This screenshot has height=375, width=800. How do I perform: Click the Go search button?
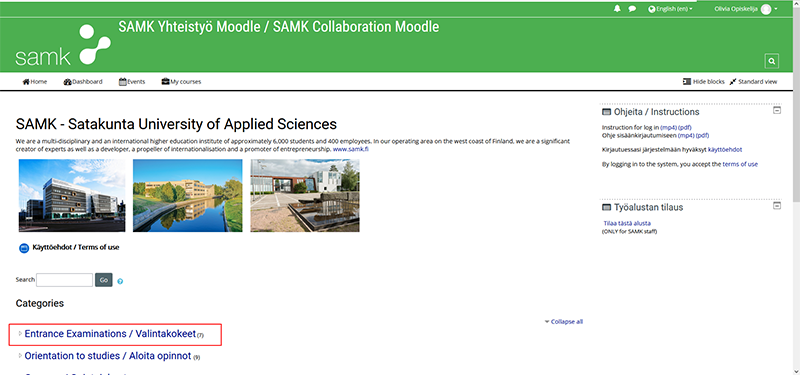pyautogui.click(x=104, y=280)
